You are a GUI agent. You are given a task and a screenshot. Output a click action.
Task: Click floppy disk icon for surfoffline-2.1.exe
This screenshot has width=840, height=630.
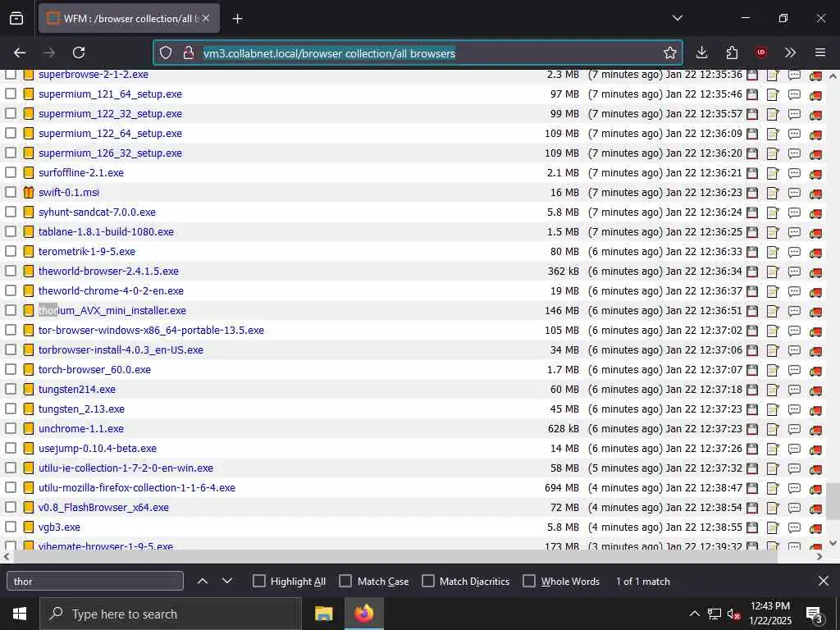tap(752, 173)
